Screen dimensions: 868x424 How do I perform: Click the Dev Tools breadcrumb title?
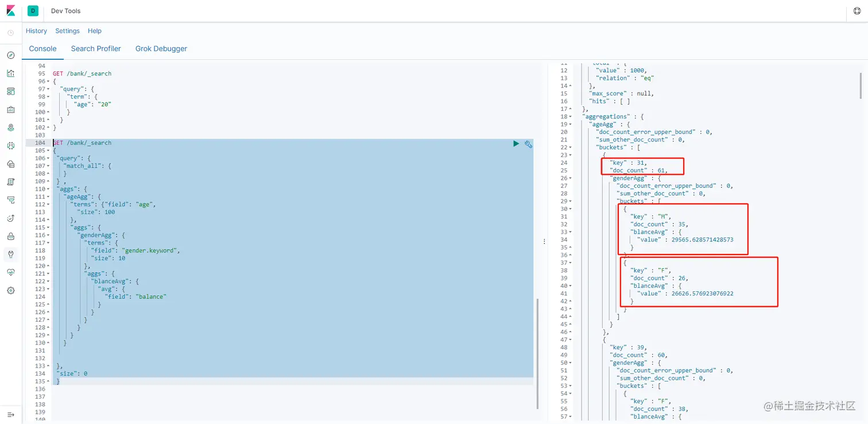(65, 11)
